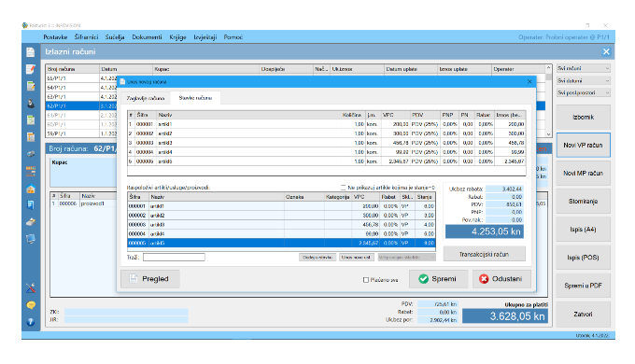
Task: Switch to the 'Zaglavlje računa' tab
Action: (146, 98)
